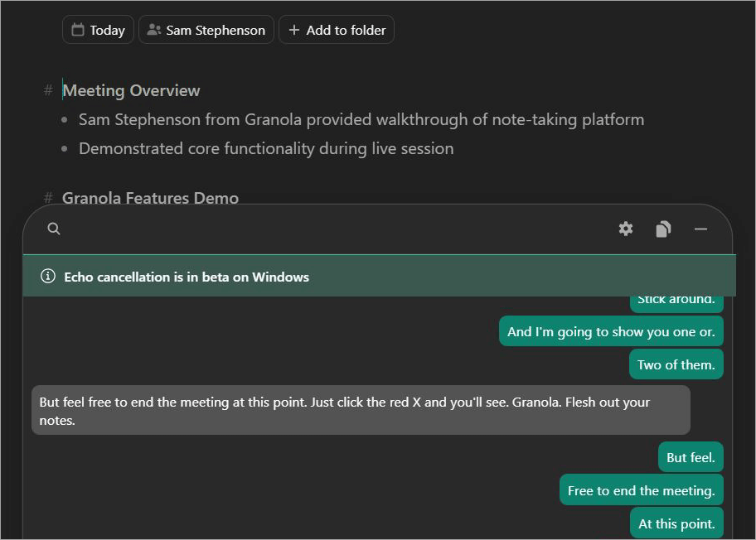Screen dimensions: 756x540
Task: Click the calendar icon in Today chip
Action: (x=78, y=30)
